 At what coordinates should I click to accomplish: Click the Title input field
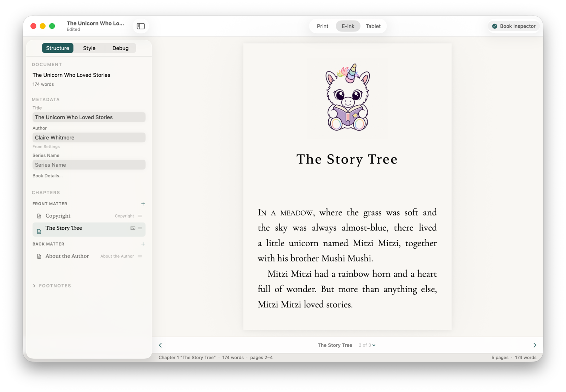click(x=89, y=117)
